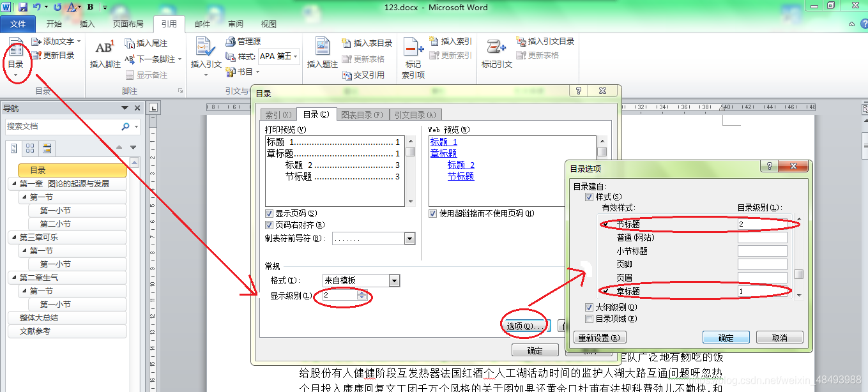Image resolution: width=868 pixels, height=392 pixels.
Task: Click help icon in 目录选项 dialog
Action: pos(769,166)
